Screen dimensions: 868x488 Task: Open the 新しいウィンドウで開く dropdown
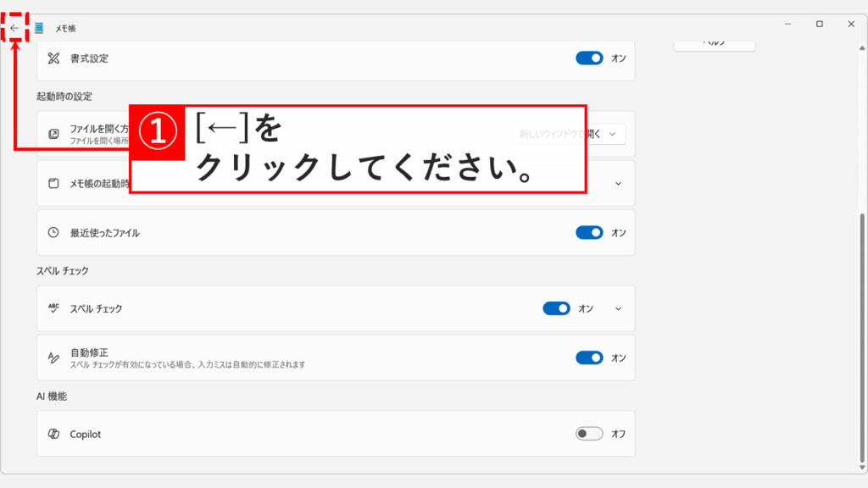(570, 133)
